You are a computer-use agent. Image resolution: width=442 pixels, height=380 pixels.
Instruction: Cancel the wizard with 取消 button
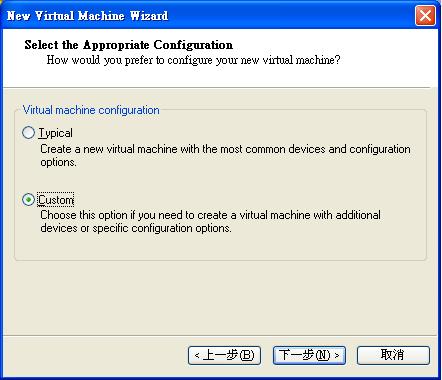pos(393,355)
